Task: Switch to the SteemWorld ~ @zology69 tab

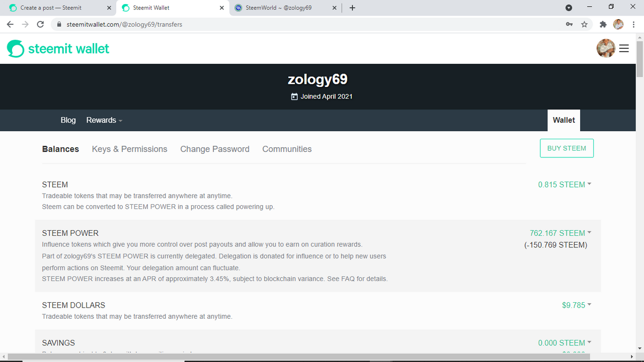Action: coord(284,8)
